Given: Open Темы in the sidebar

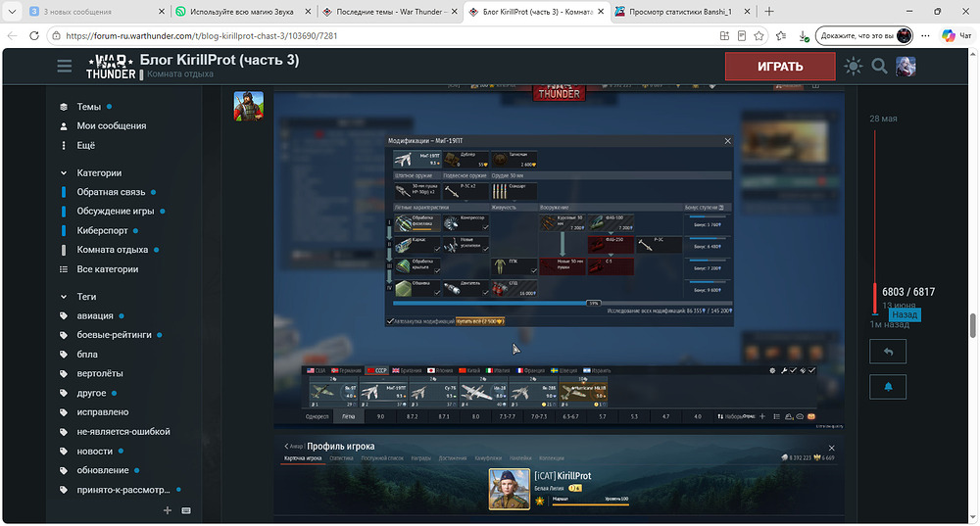Looking at the screenshot, I should pos(88,107).
